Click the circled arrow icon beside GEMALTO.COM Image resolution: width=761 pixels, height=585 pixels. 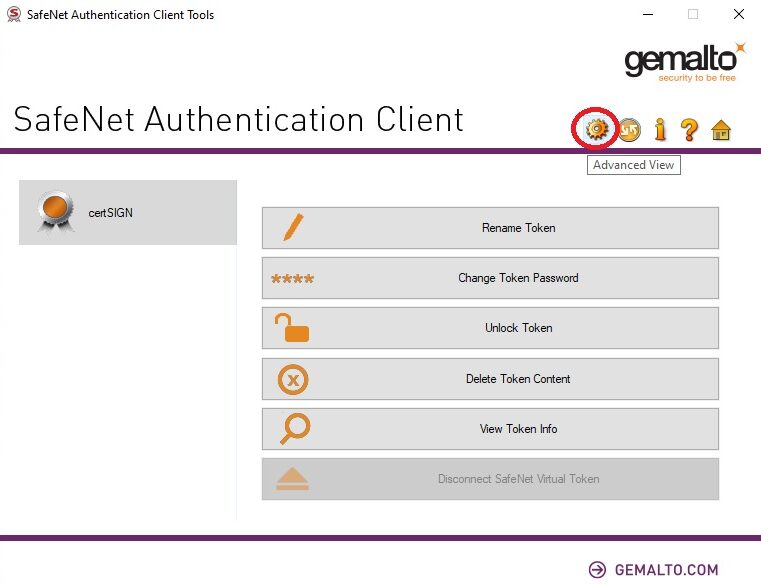598,569
